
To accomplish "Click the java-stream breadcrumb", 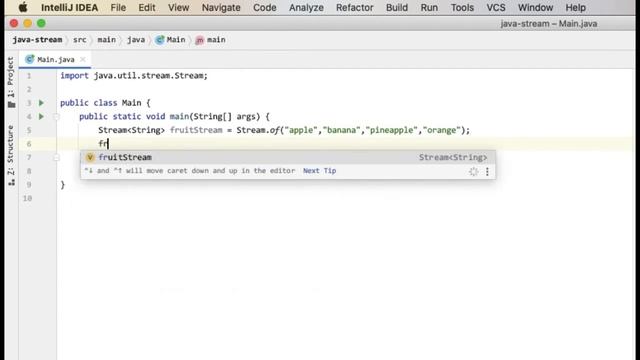I will pos(37,40).
